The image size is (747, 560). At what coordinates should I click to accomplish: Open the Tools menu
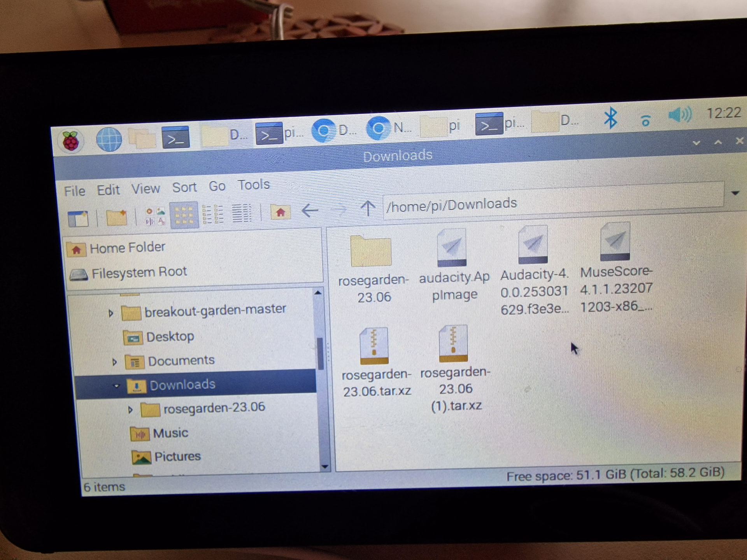coord(254,185)
